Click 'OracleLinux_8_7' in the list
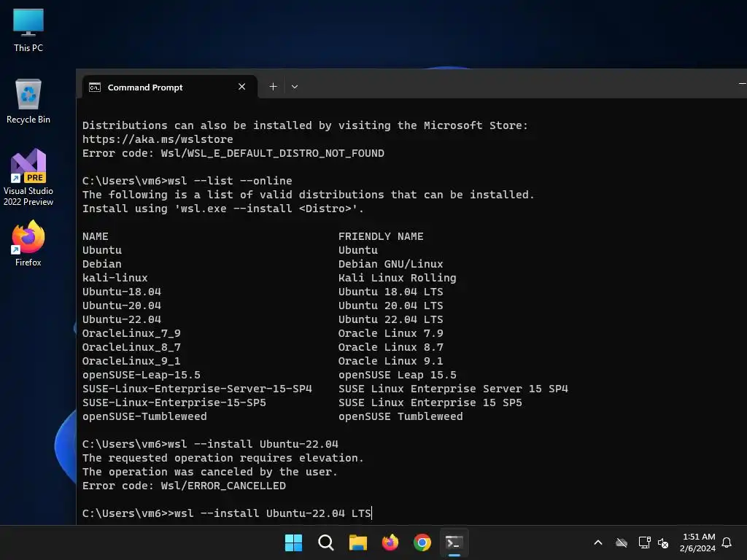747x560 pixels. click(131, 346)
